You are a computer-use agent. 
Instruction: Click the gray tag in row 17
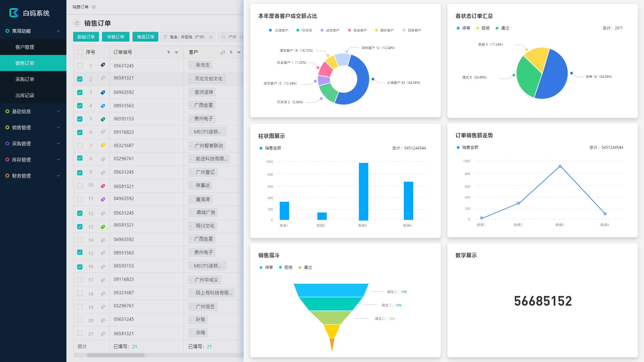pyautogui.click(x=103, y=280)
